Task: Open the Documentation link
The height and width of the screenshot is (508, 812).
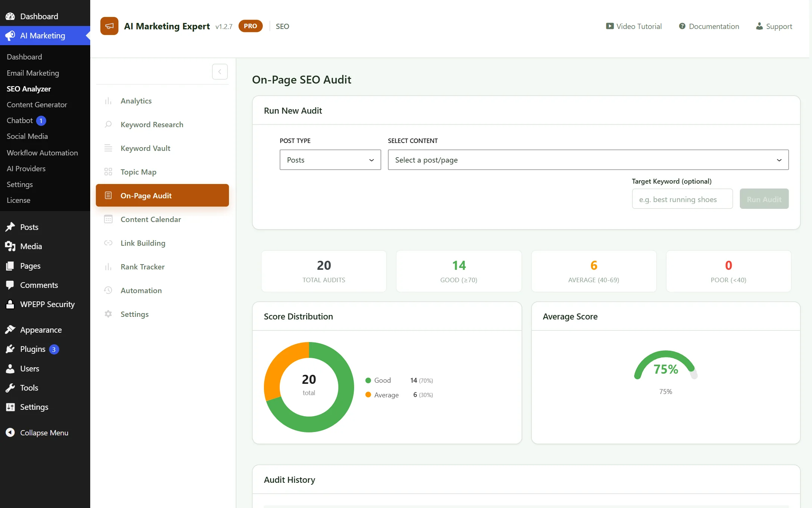Action: pos(709,26)
